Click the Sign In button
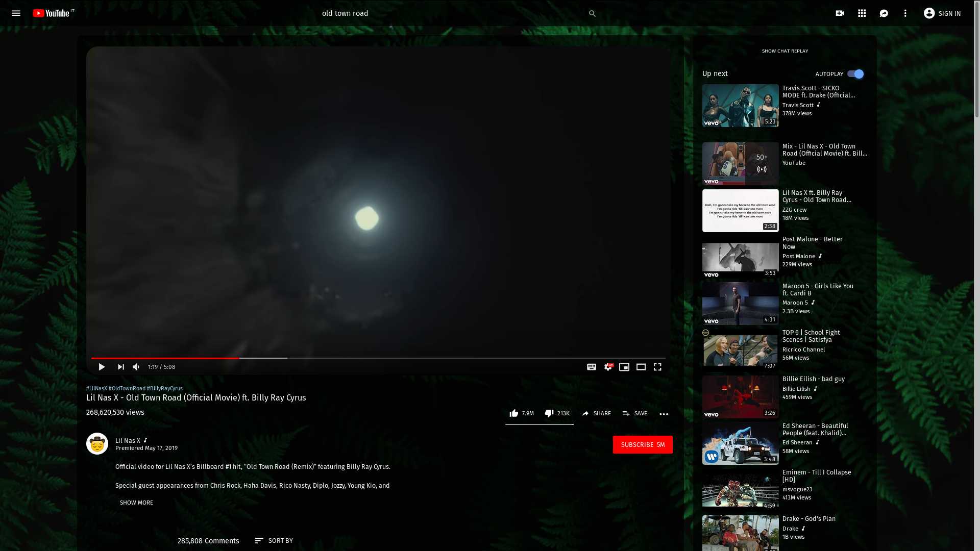This screenshot has height=551, width=980. 942,13
